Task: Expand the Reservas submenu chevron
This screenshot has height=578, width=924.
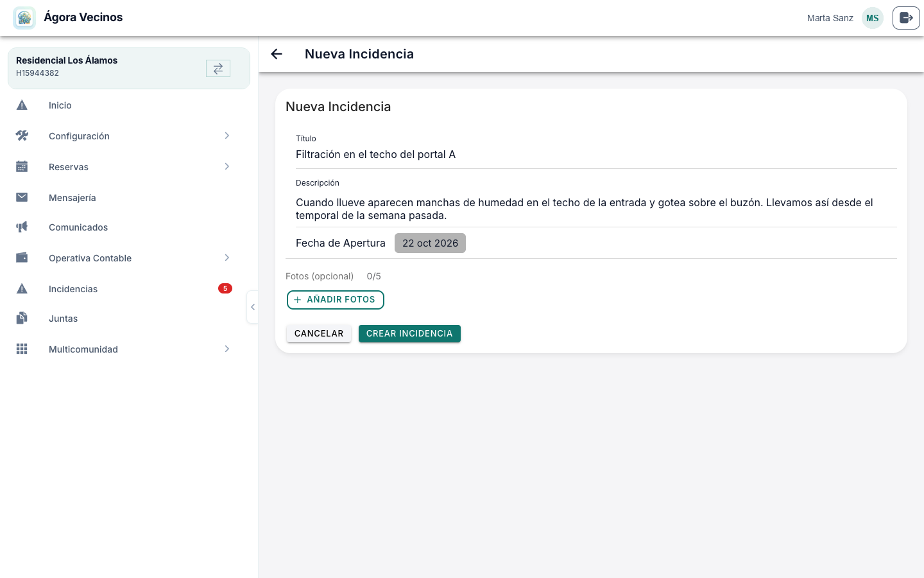Action: (227, 166)
